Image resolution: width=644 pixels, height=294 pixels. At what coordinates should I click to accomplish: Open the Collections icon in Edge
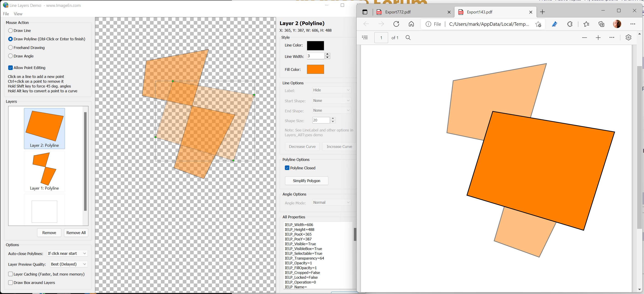[601, 24]
